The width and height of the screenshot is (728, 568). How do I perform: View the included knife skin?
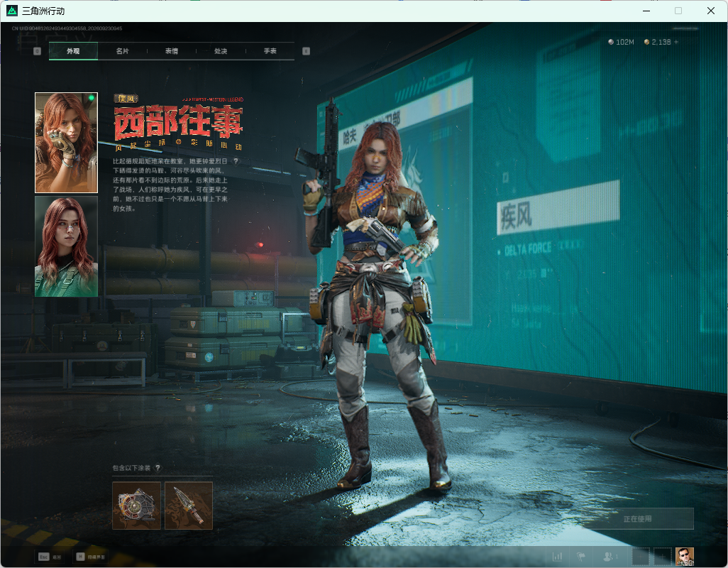[x=189, y=506]
